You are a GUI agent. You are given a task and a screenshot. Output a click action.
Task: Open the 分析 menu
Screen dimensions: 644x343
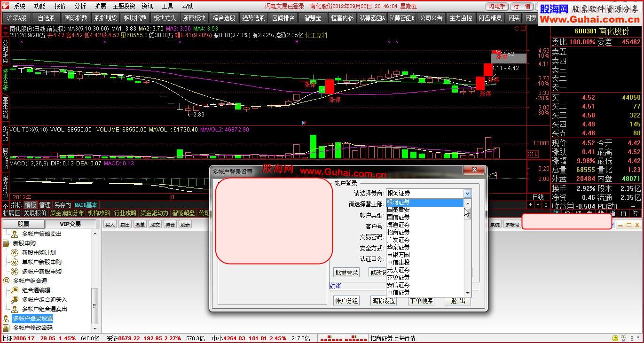point(80,6)
